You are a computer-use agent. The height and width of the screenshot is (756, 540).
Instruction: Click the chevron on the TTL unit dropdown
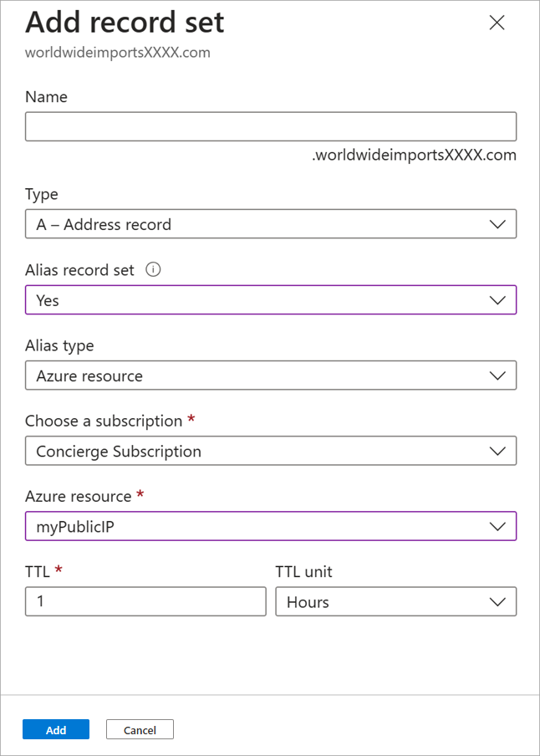point(497,600)
